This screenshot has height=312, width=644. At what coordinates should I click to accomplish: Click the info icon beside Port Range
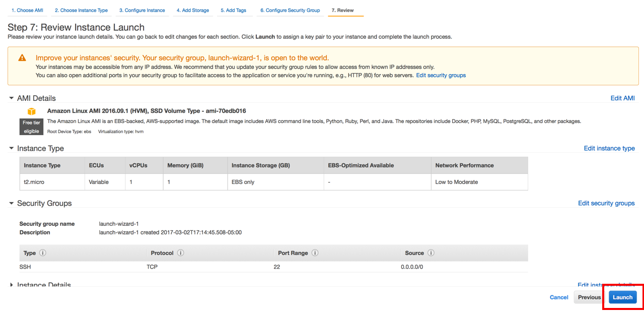coord(315,253)
